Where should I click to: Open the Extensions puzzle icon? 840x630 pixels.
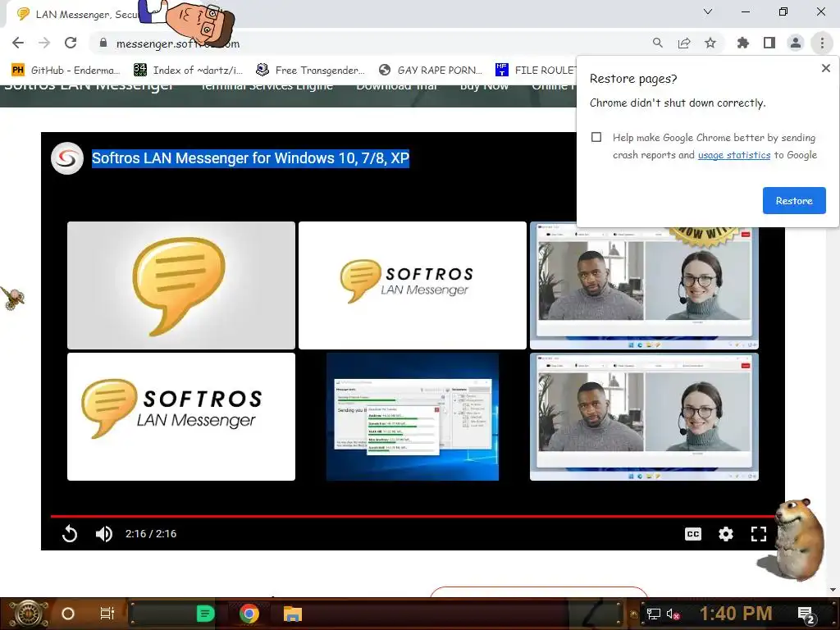coord(743,43)
